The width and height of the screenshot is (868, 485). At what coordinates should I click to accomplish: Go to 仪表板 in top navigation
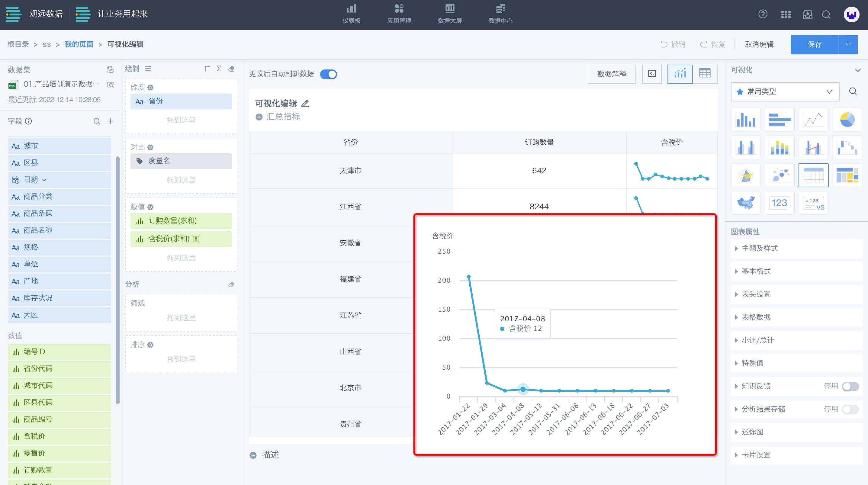(x=351, y=14)
